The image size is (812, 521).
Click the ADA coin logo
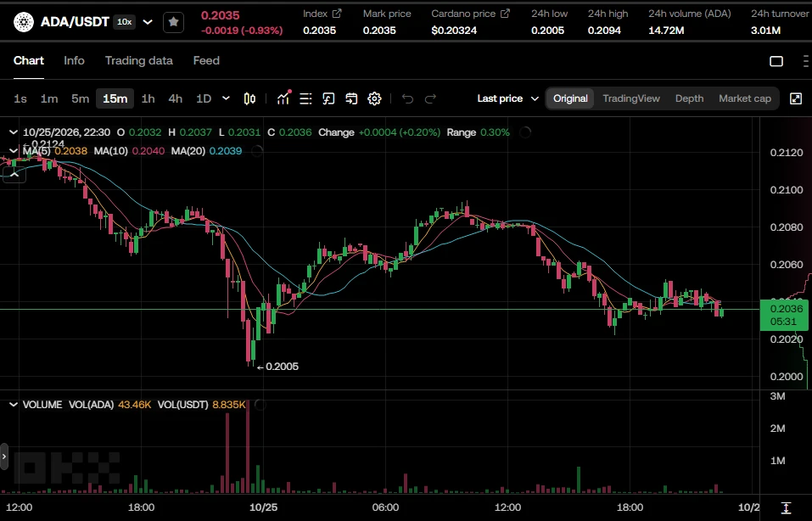point(23,22)
